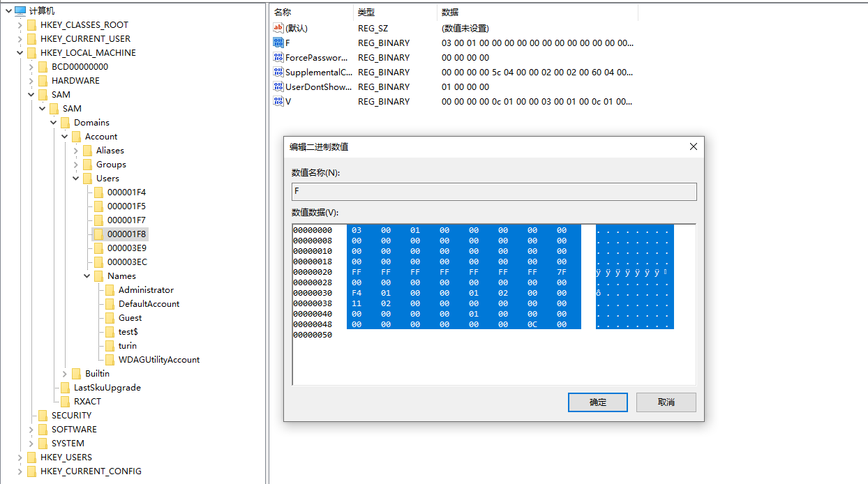Sort by the 数据 column header
868x484 pixels.
pos(537,12)
